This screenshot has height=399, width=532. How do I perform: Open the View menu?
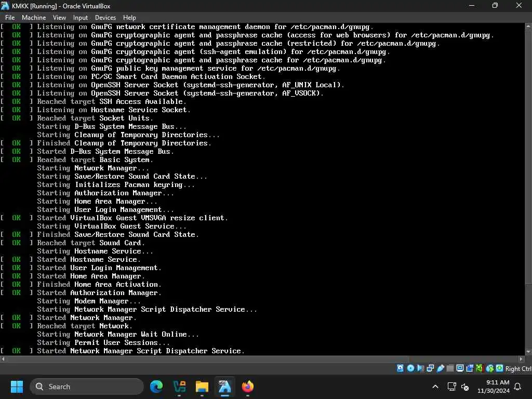[x=59, y=18]
